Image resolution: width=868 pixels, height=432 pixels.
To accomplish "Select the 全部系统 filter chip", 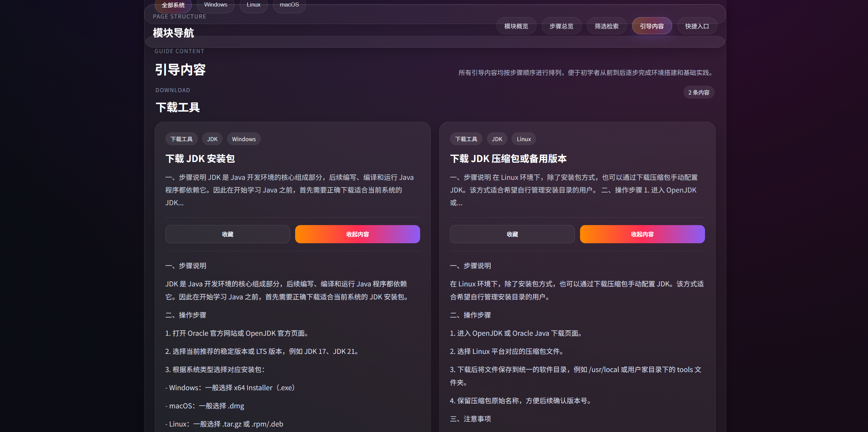I will 173,5.
